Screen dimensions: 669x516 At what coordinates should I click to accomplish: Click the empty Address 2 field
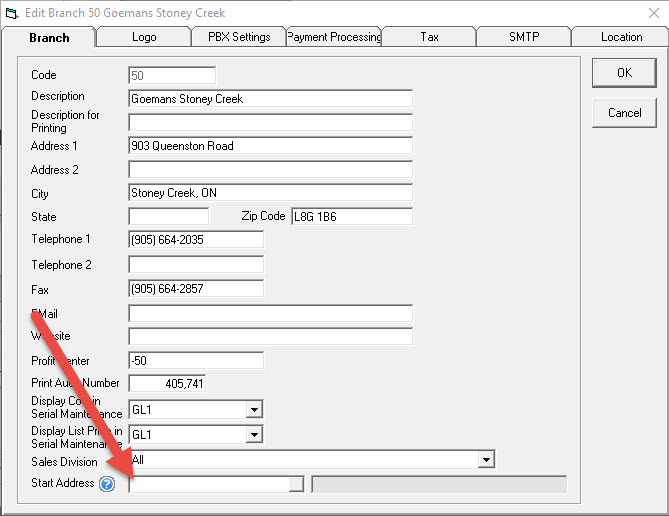coord(271,169)
